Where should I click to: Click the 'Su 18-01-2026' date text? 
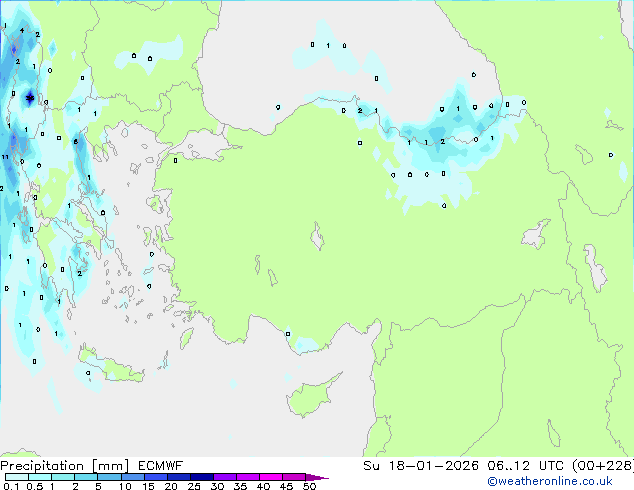point(421,466)
